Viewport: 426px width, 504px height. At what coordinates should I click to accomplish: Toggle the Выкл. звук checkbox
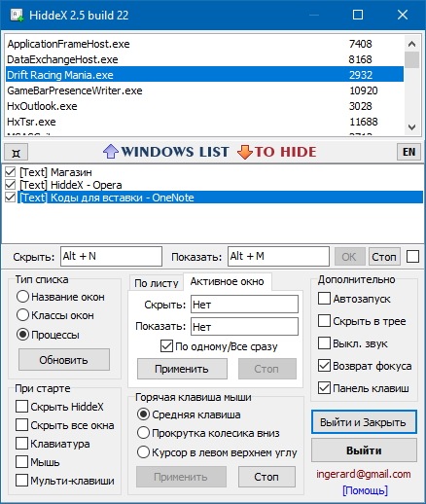pyautogui.click(x=324, y=343)
